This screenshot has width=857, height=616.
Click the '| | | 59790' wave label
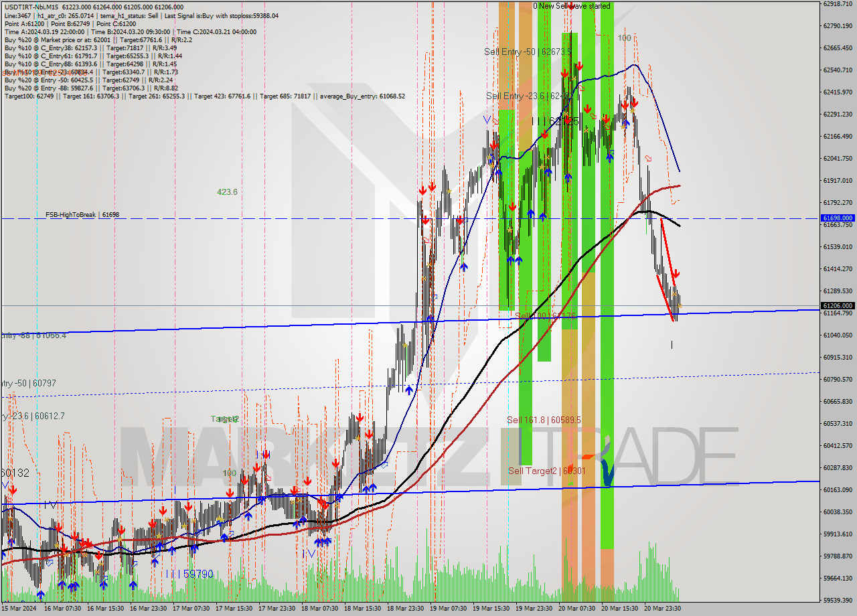click(x=189, y=574)
